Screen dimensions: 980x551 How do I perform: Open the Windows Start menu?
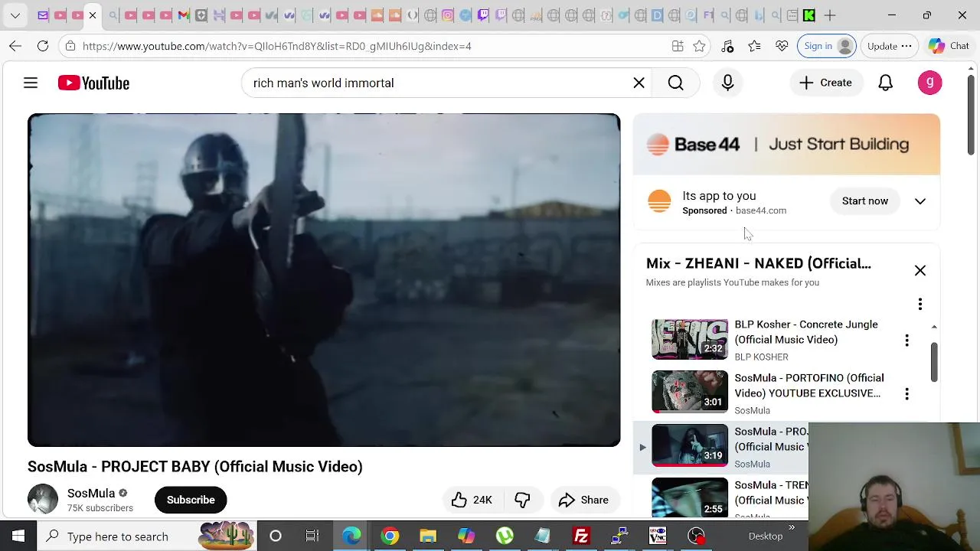[18, 536]
